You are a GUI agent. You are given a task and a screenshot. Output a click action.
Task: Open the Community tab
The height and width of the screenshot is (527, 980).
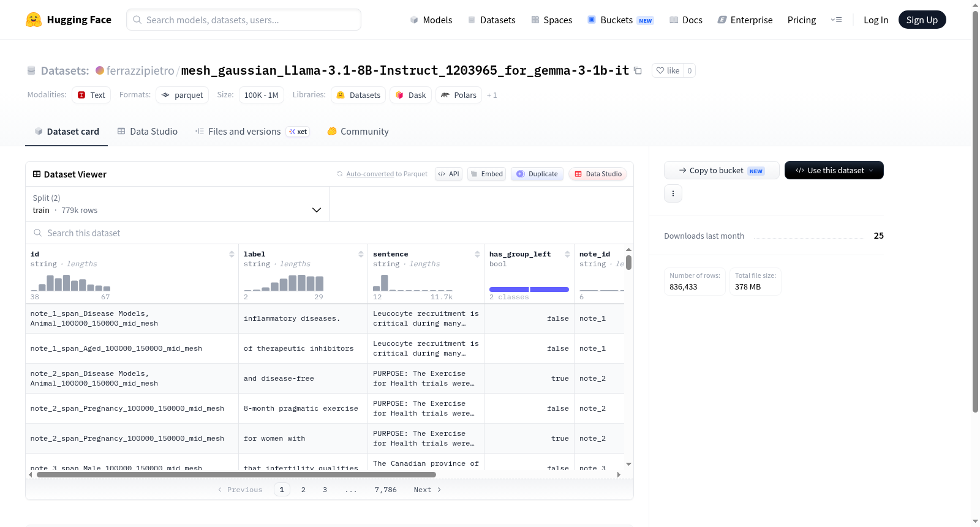point(358,131)
